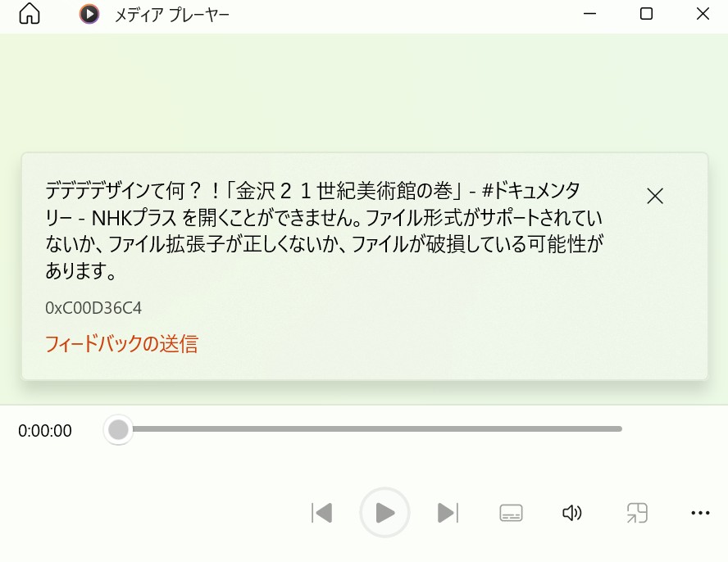Open the フィードバックの送信 link
728x562 pixels.
point(121,344)
